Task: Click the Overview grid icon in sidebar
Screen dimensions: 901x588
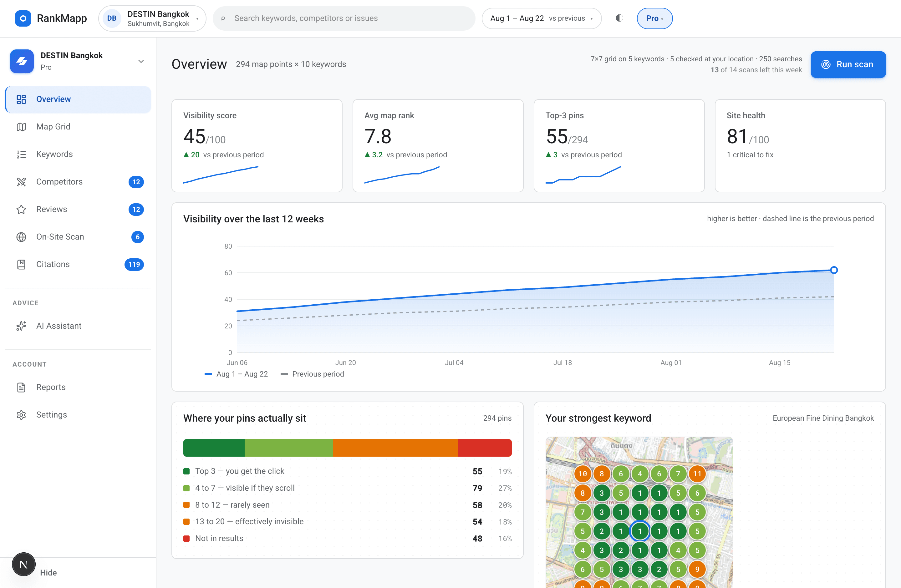Action: point(21,99)
